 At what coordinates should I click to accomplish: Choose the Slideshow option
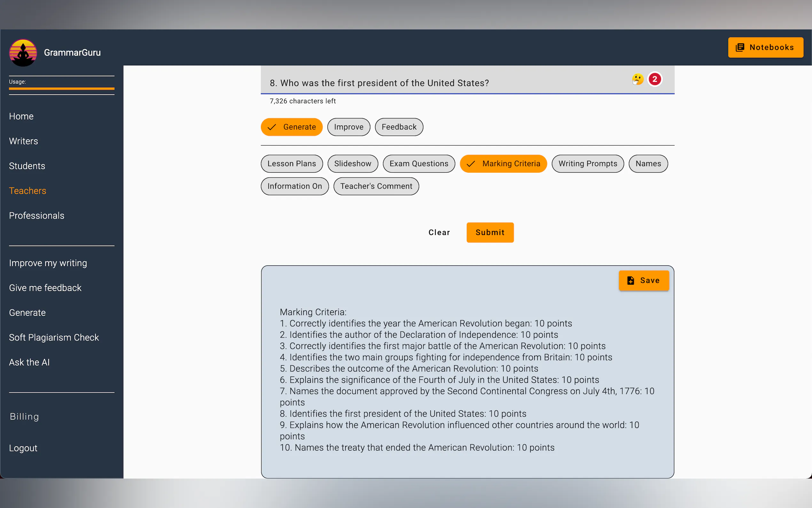click(x=353, y=163)
